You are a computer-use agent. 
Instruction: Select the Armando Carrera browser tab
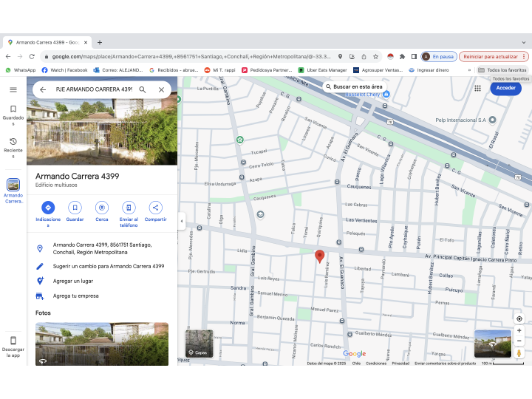44,42
